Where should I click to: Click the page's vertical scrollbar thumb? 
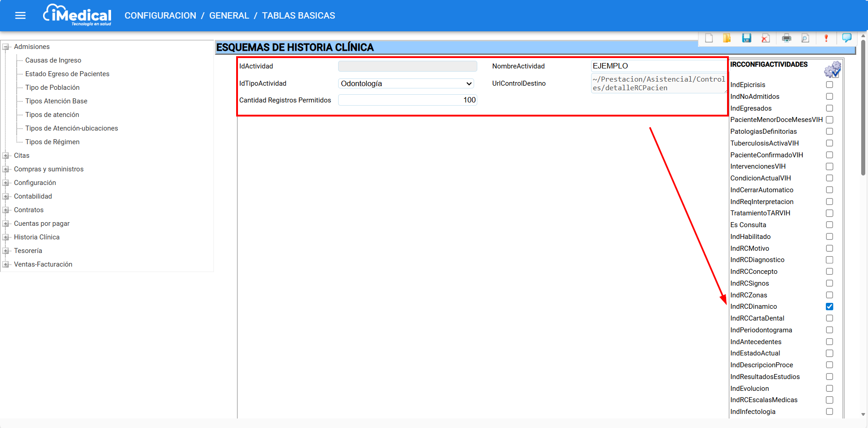point(863,109)
